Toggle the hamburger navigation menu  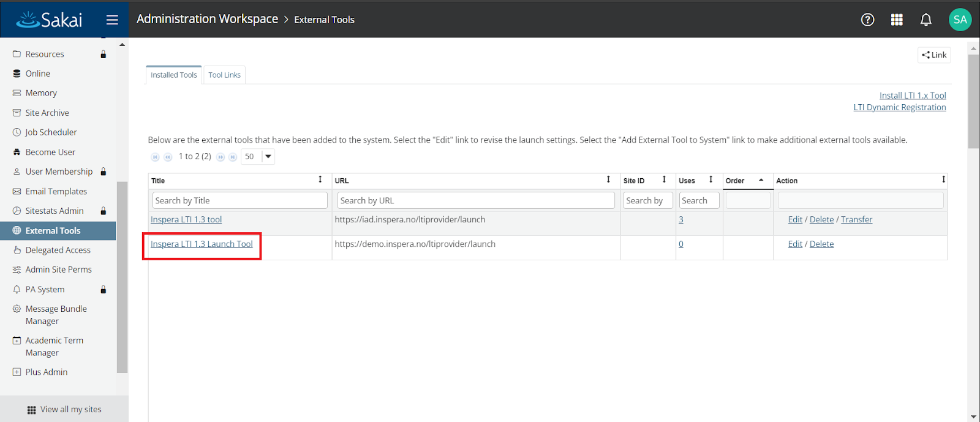112,20
